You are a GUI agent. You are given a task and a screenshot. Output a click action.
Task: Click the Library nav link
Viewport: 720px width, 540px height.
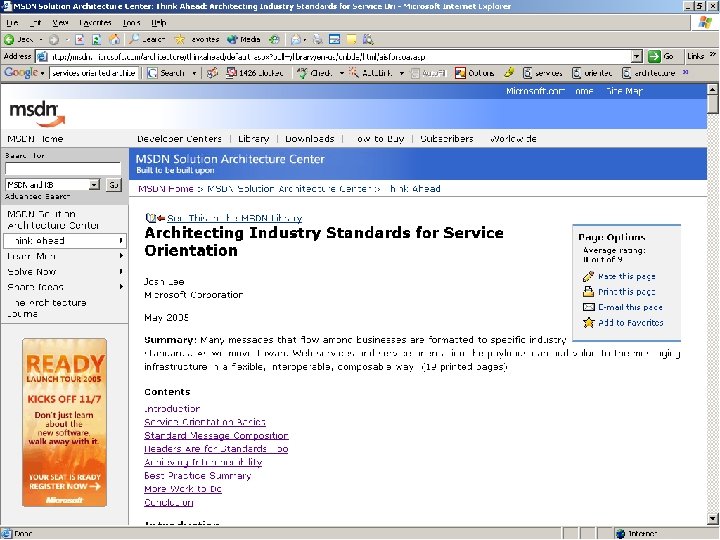tap(253, 139)
